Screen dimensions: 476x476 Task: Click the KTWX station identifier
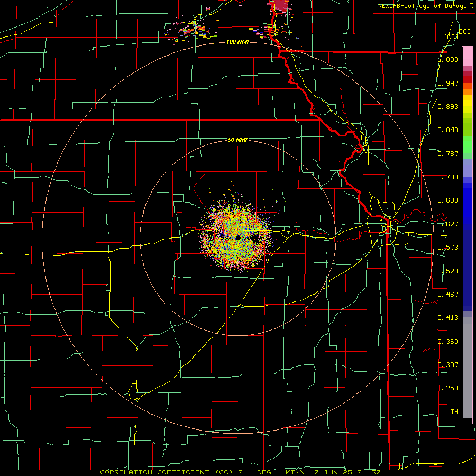click(x=295, y=472)
